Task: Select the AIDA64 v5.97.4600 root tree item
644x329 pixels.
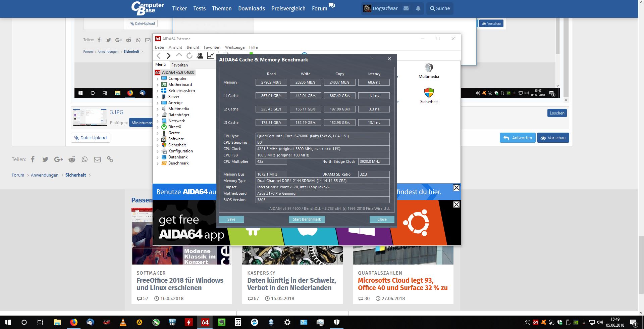Action: (x=175, y=73)
